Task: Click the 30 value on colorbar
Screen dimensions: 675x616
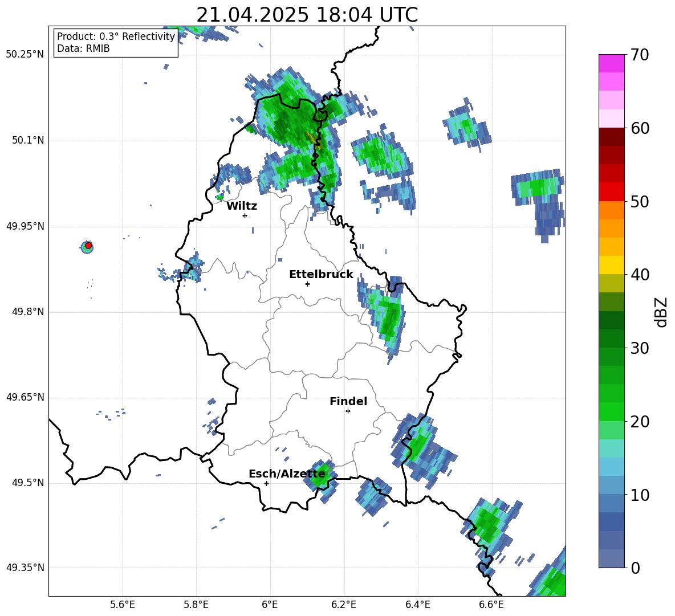Action: pyautogui.click(x=639, y=348)
